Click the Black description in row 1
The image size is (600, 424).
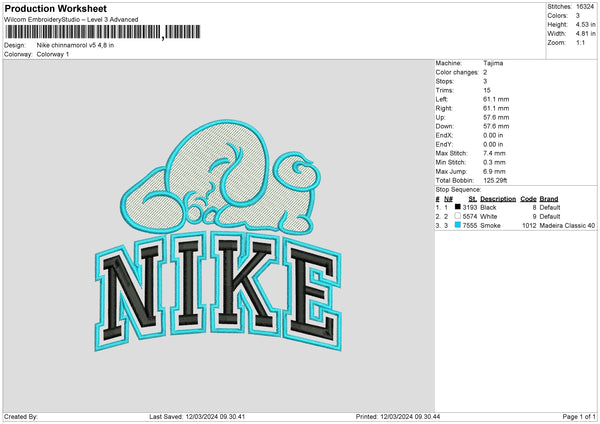(488, 207)
